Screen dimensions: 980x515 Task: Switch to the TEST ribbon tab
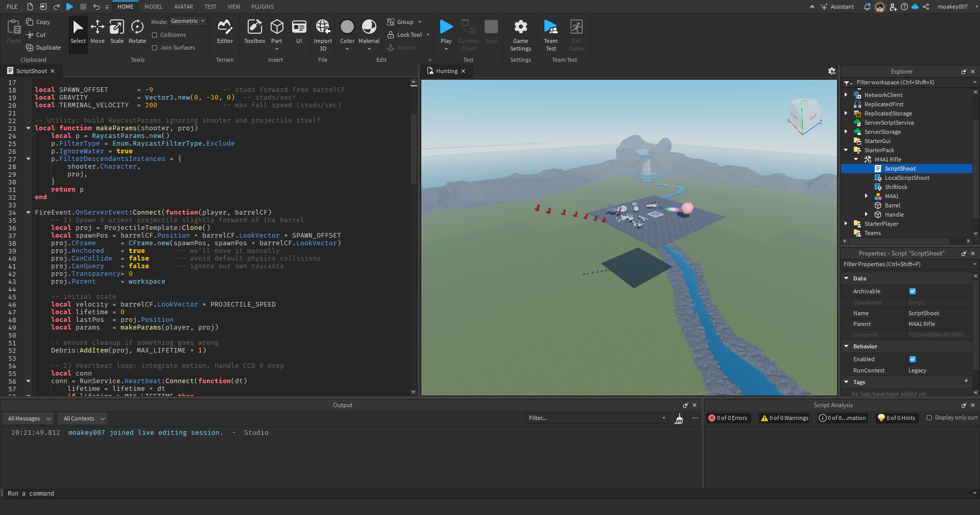tap(210, 7)
